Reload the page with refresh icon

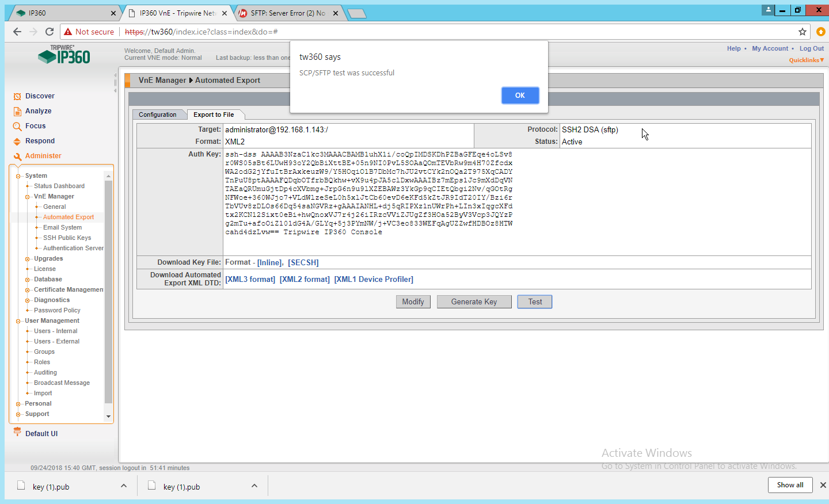[50, 32]
